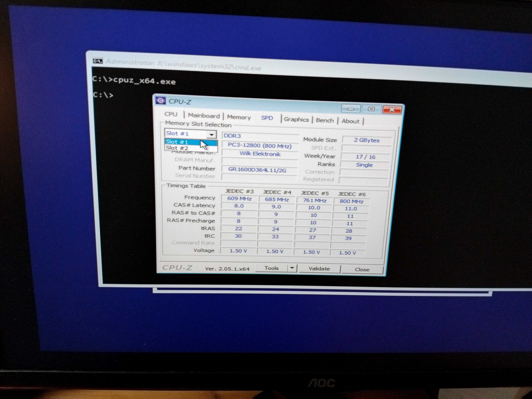The height and width of the screenshot is (399, 532).
Task: Click the 2 GBytes module size value
Action: pyautogui.click(x=367, y=140)
